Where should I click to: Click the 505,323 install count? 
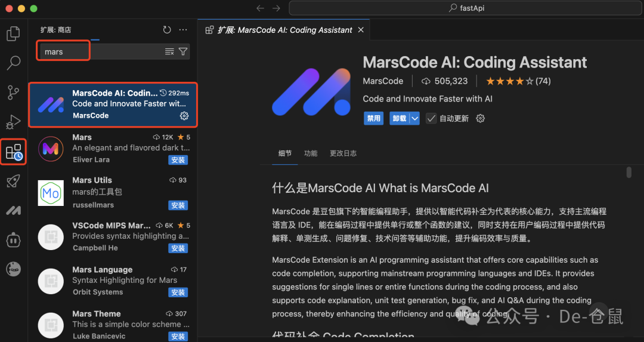(445, 81)
